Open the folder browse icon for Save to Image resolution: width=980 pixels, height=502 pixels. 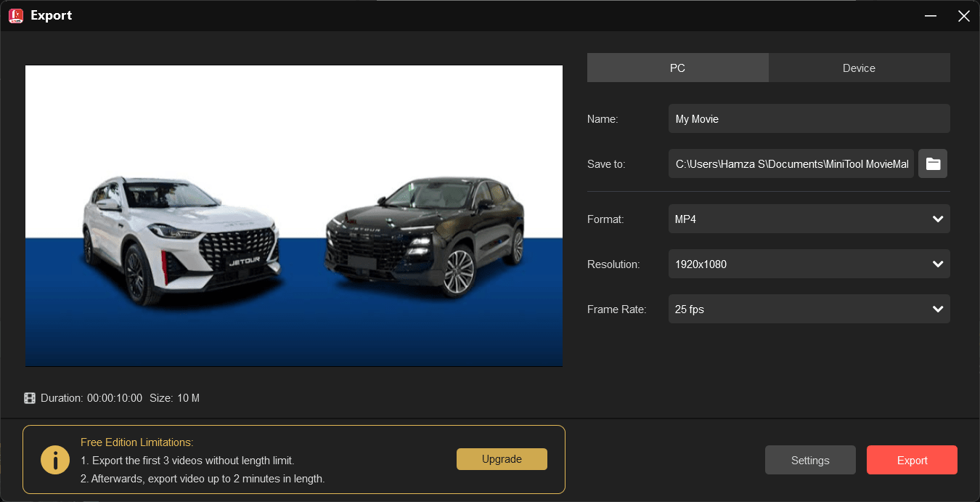933,164
